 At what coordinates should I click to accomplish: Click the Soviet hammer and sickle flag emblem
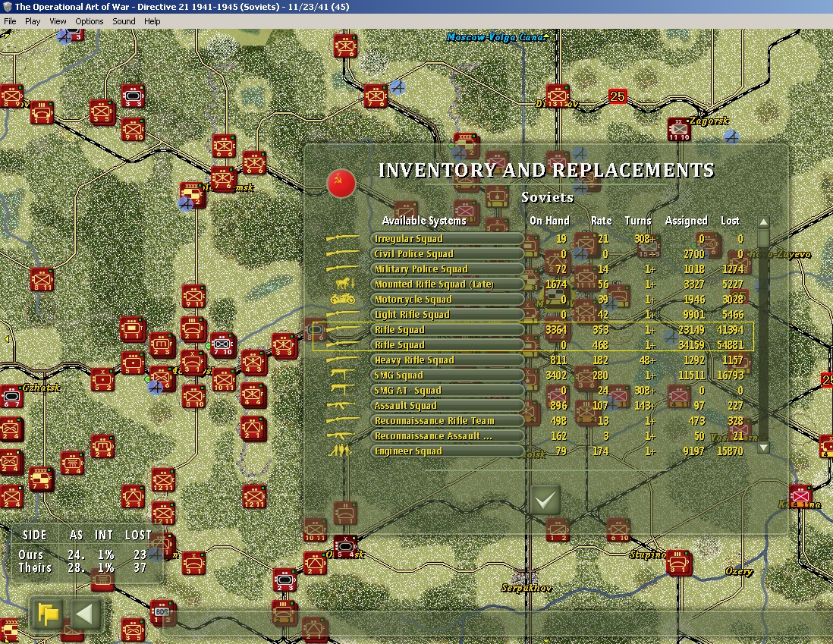tap(341, 184)
